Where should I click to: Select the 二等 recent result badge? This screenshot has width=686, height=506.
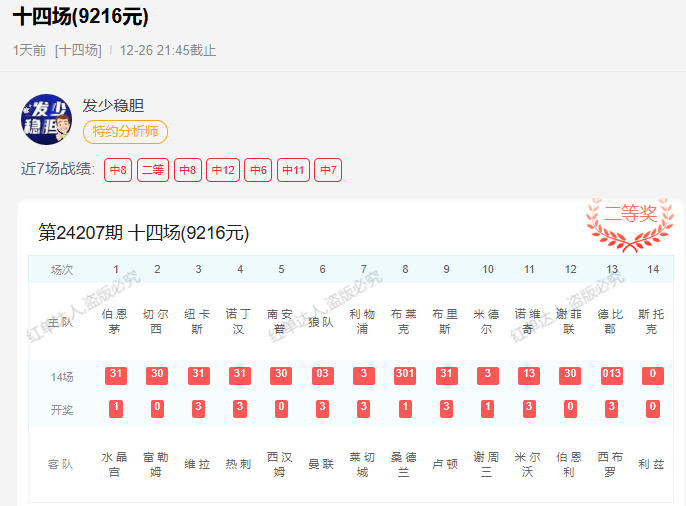[x=153, y=170]
